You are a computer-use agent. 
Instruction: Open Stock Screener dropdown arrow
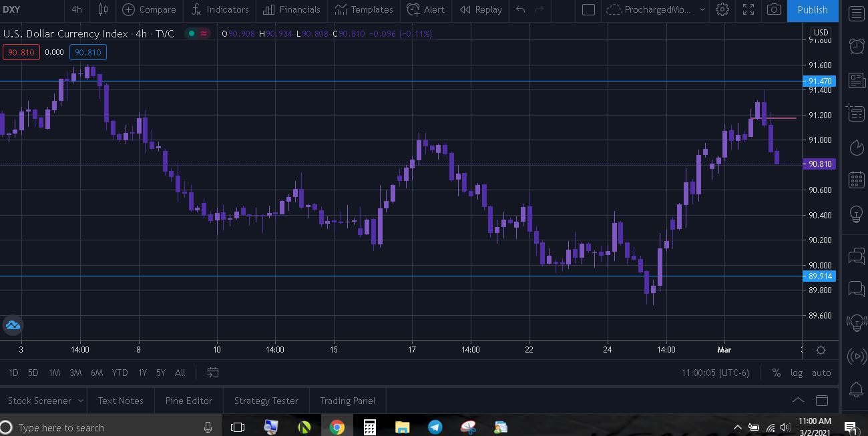click(81, 401)
